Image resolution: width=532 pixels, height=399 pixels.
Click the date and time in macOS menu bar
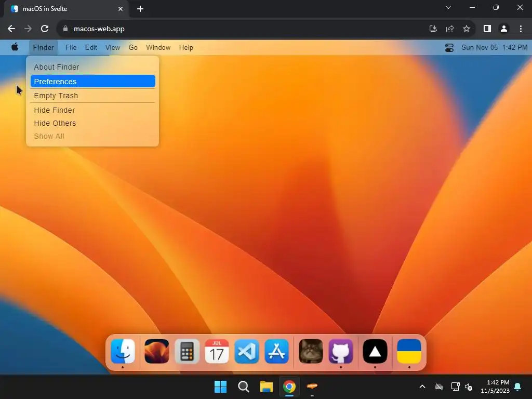tap(494, 47)
